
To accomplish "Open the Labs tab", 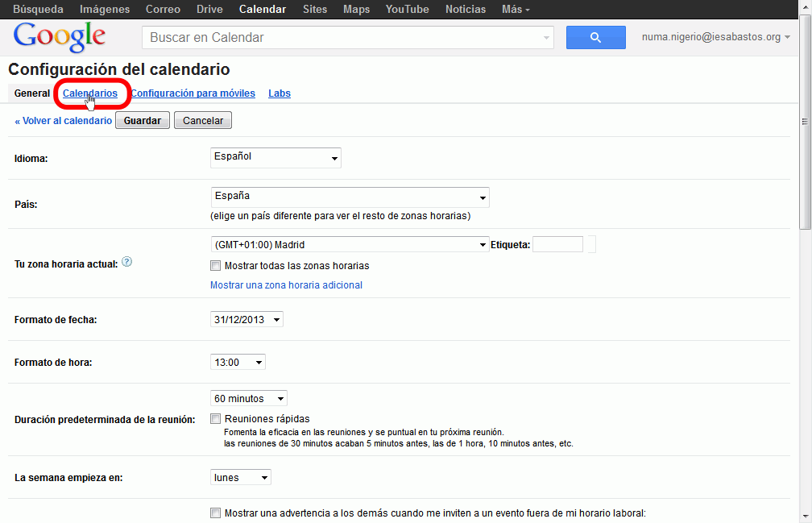I will (279, 93).
